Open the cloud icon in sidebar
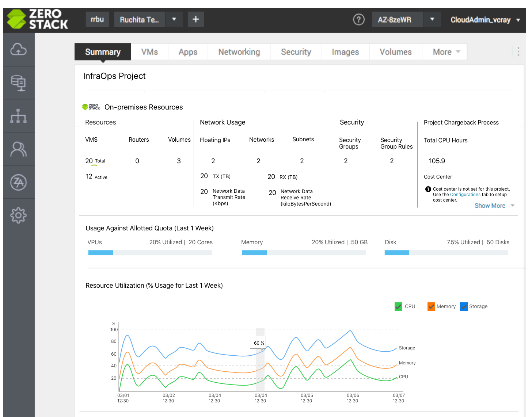 click(x=19, y=50)
